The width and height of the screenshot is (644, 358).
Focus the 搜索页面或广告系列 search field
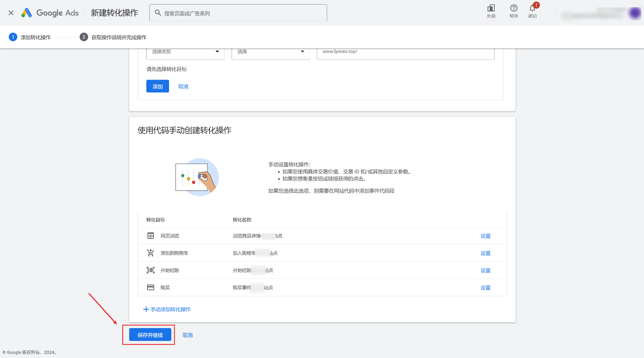click(243, 13)
